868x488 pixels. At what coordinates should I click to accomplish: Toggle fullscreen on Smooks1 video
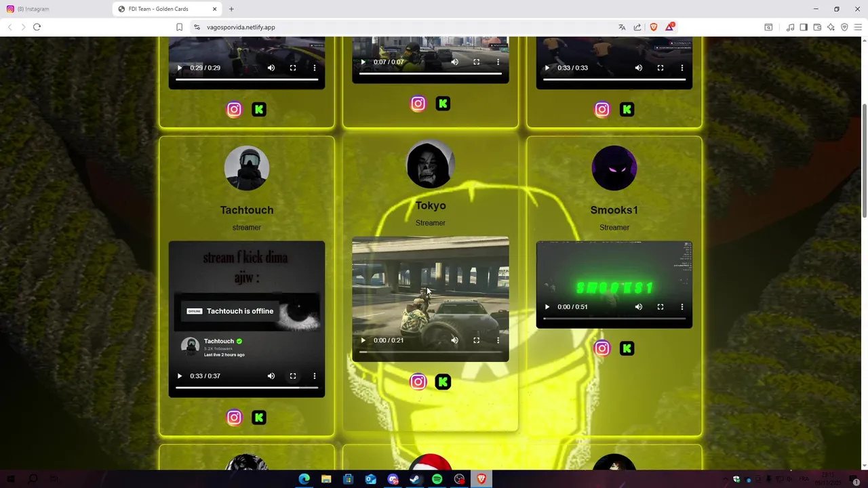point(660,307)
